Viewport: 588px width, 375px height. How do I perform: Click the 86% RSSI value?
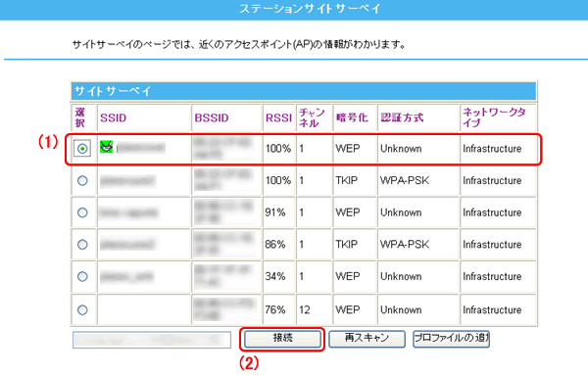tap(275, 244)
